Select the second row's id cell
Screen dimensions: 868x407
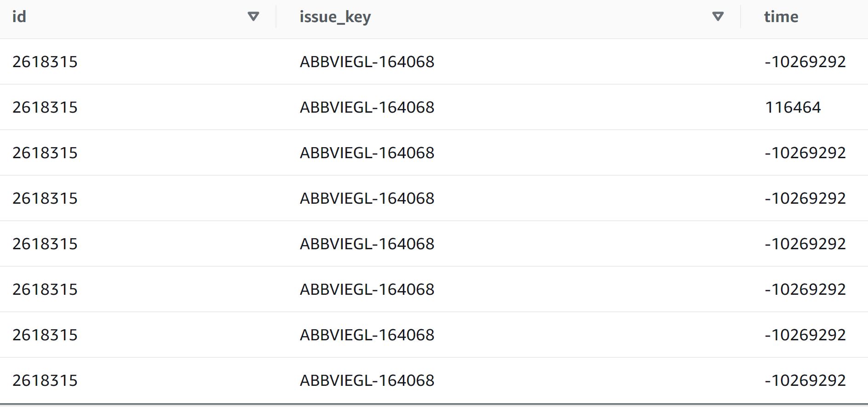(x=45, y=107)
